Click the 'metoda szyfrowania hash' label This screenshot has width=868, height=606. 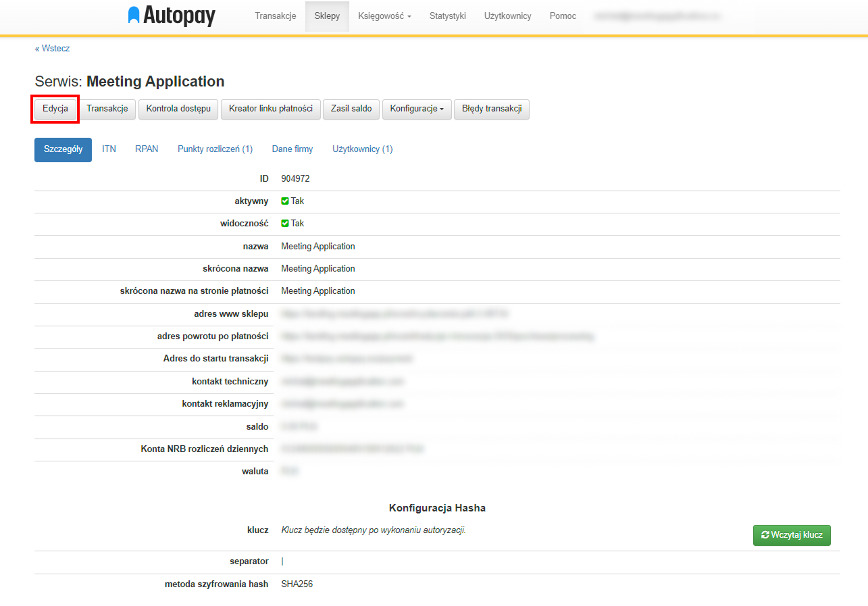[x=216, y=584]
